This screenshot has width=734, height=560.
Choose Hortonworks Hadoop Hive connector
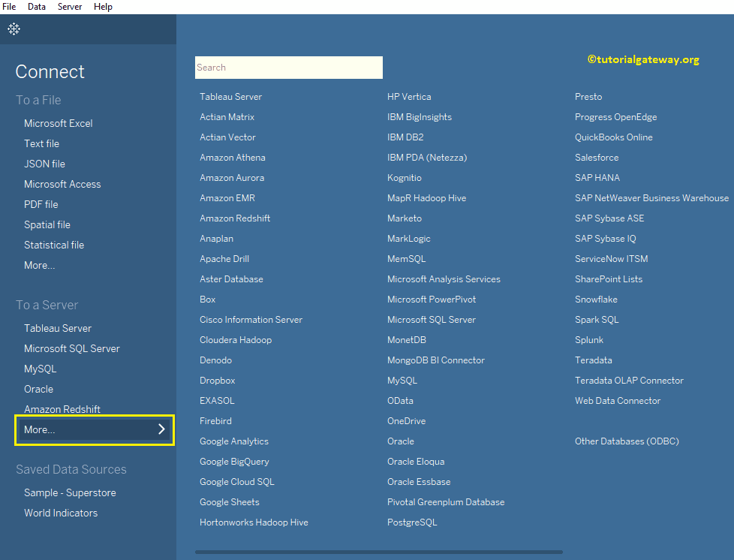254,522
